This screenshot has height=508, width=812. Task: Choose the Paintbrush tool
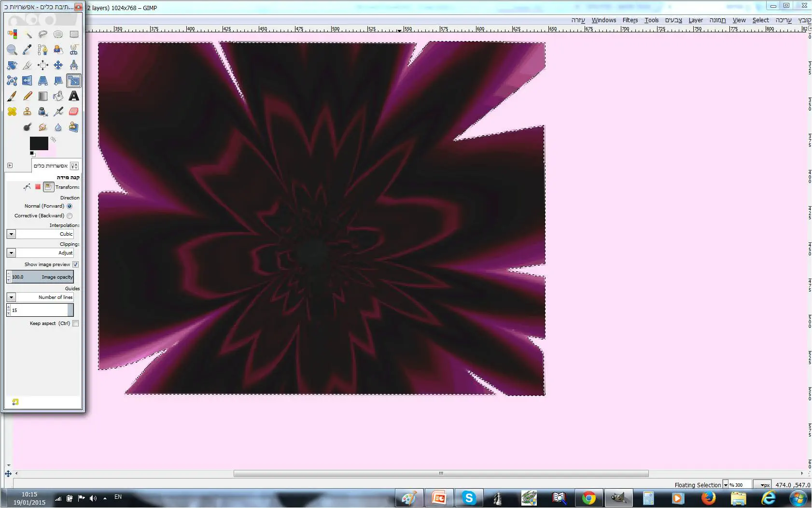pyautogui.click(x=12, y=96)
